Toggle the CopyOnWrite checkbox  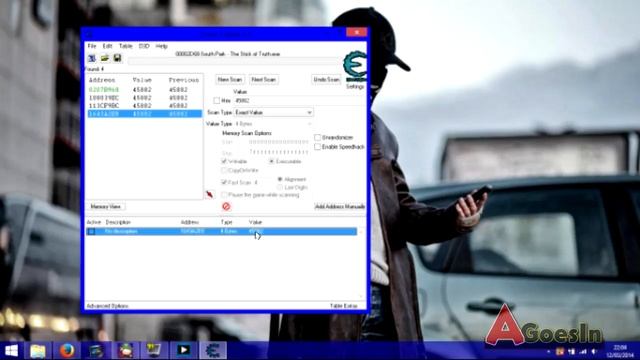[224, 170]
